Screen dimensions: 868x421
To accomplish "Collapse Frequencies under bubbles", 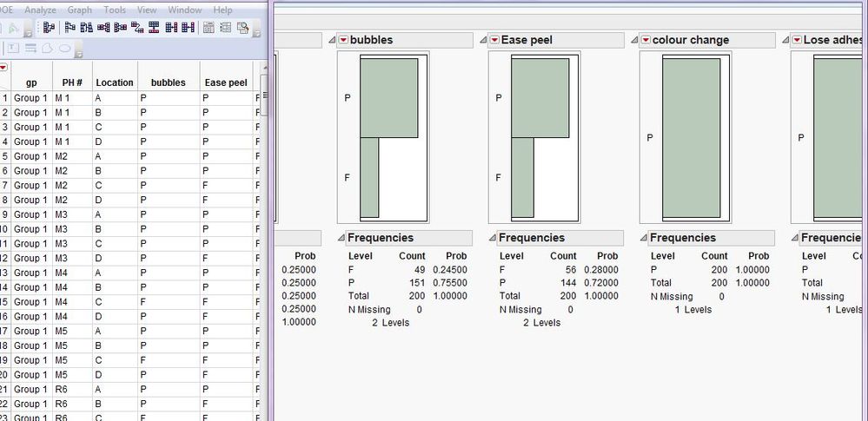I will [x=341, y=238].
